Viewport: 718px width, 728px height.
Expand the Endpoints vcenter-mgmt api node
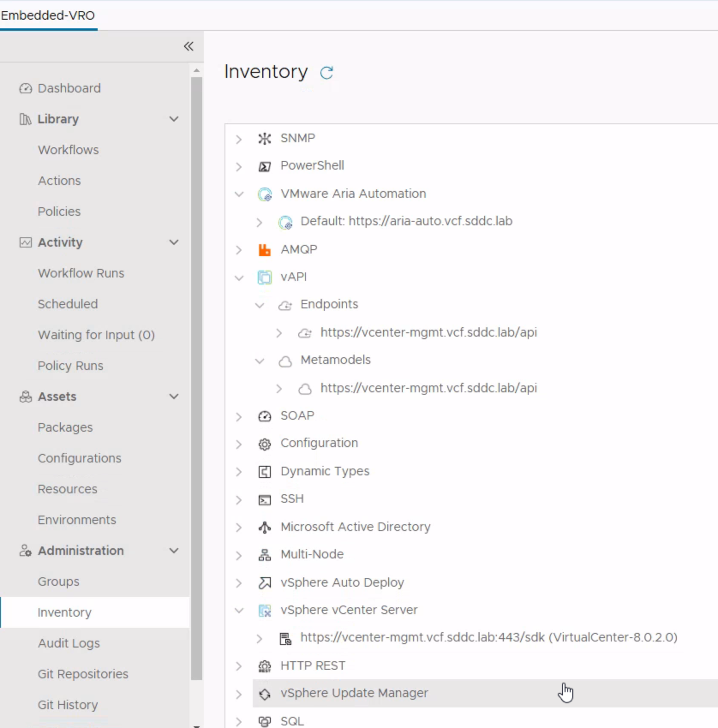279,333
